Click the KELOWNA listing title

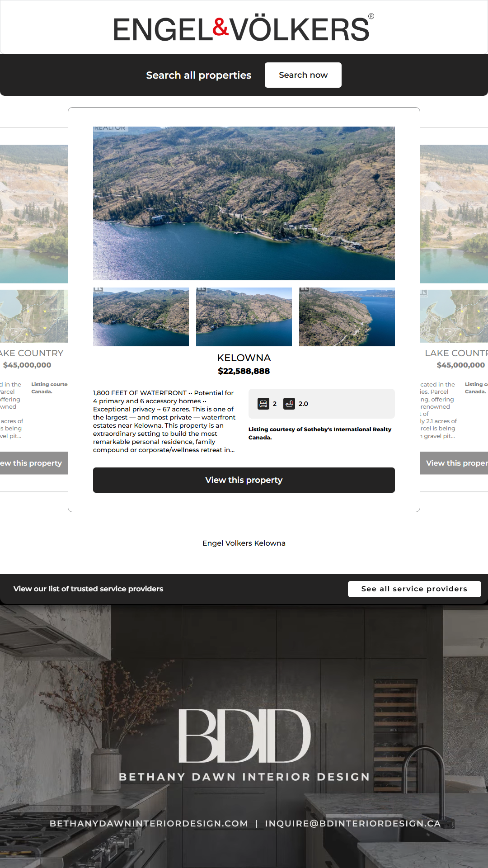point(244,358)
